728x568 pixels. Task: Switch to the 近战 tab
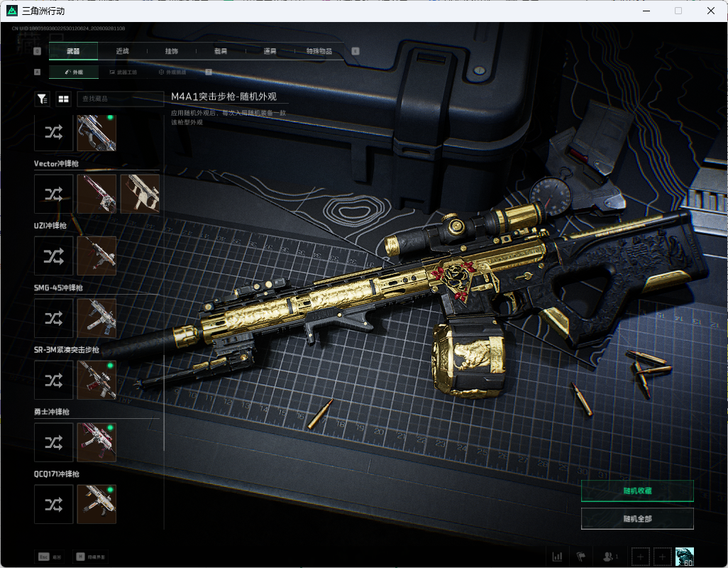123,51
